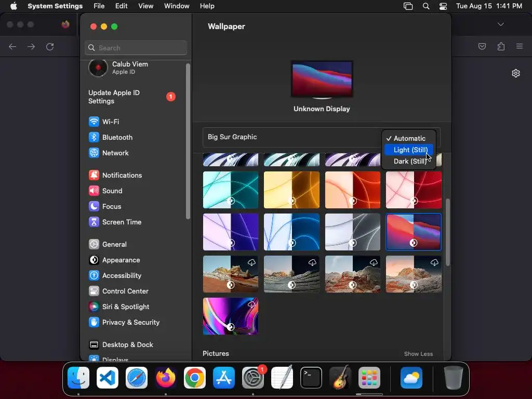Open the Window menu
Viewport: 532px width, 399px height.
point(177,6)
